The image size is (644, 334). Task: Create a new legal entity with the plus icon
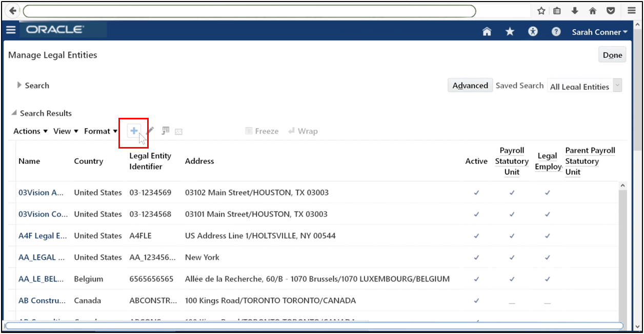tap(133, 131)
